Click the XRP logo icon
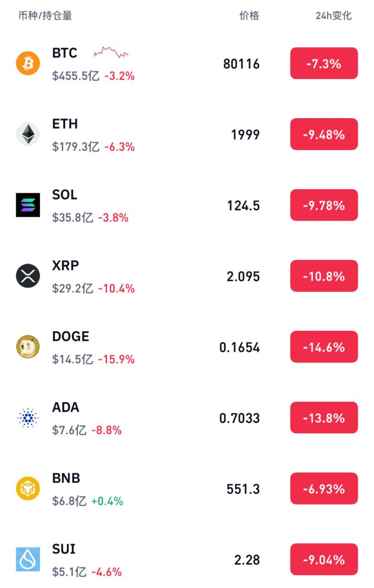Screen dimensions: 374x588 [28, 276]
